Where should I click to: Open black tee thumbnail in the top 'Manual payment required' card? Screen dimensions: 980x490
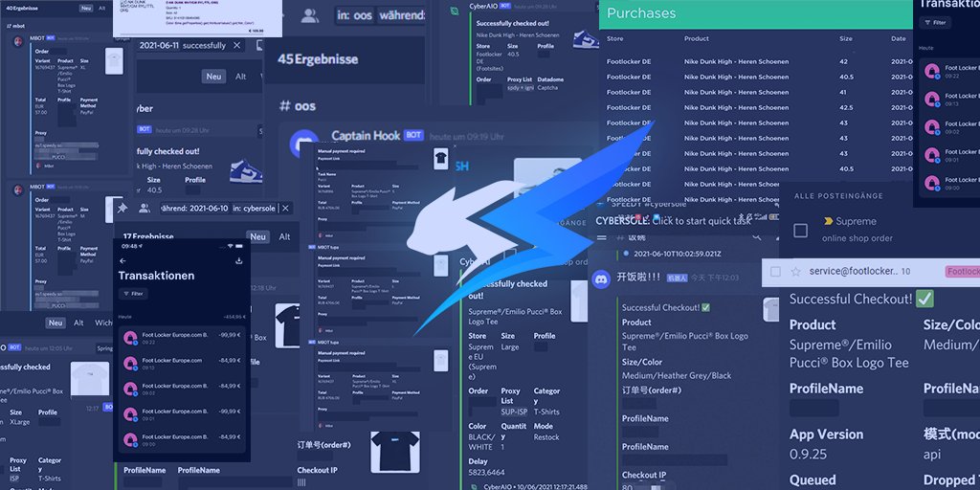point(441,159)
